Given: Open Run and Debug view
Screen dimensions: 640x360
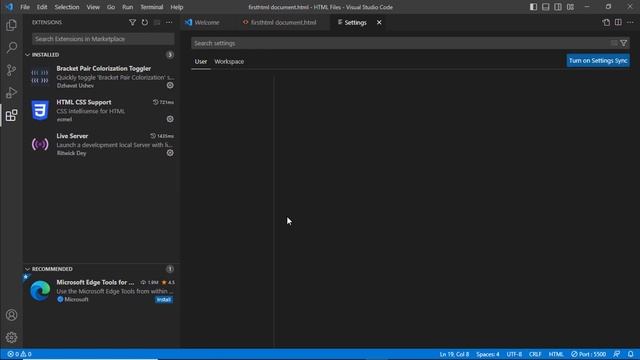Looking at the screenshot, I should 11,93.
